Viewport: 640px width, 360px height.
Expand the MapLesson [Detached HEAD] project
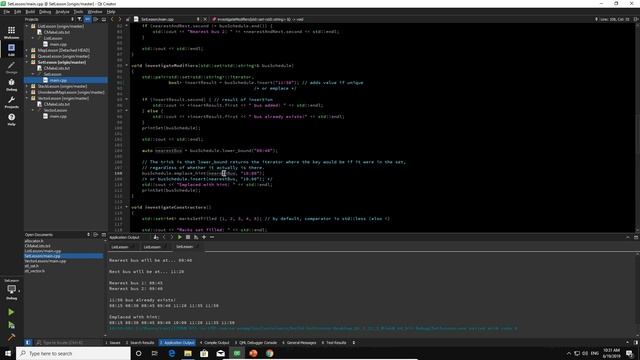click(x=27, y=50)
